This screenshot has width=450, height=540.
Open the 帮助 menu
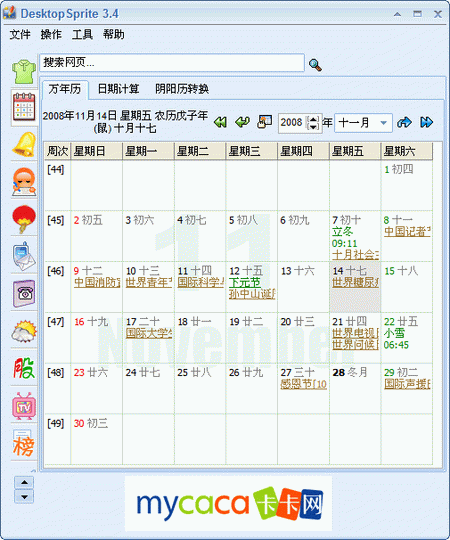pyautogui.click(x=114, y=34)
